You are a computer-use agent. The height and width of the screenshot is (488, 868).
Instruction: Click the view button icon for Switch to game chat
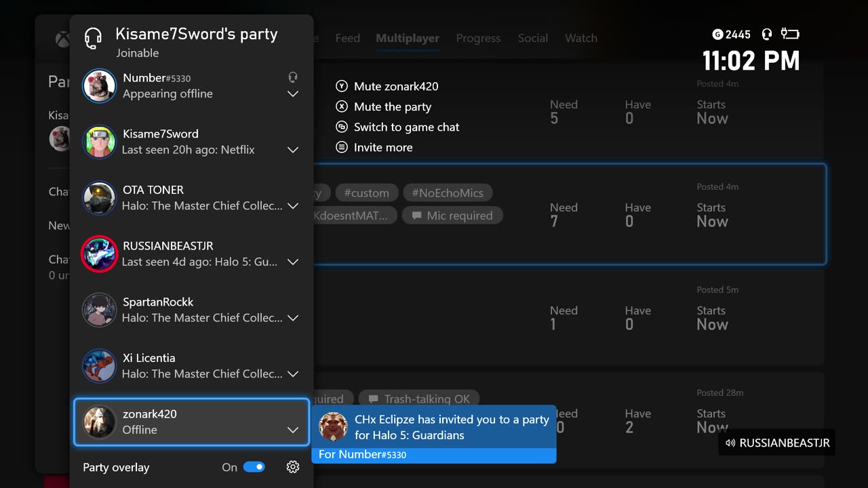pyautogui.click(x=342, y=127)
